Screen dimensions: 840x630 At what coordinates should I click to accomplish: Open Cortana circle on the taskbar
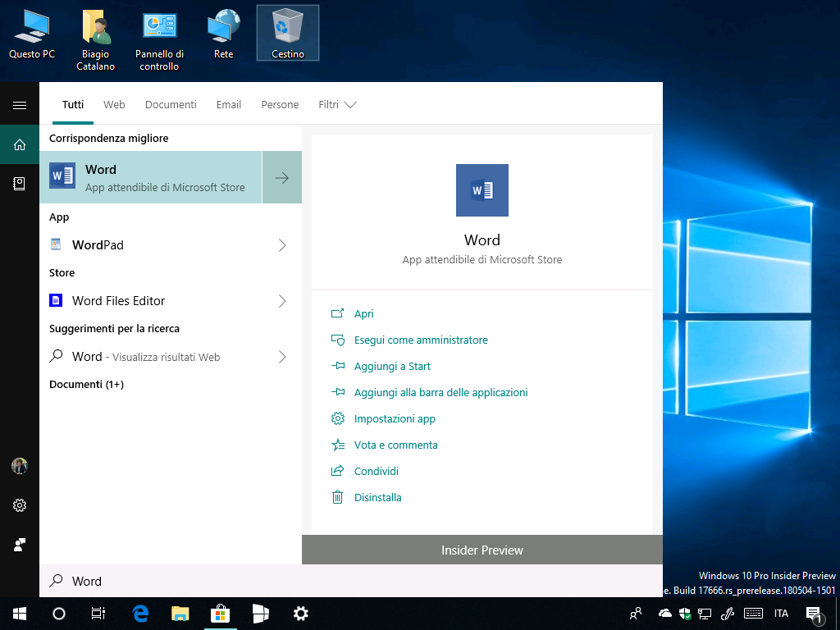click(59, 614)
